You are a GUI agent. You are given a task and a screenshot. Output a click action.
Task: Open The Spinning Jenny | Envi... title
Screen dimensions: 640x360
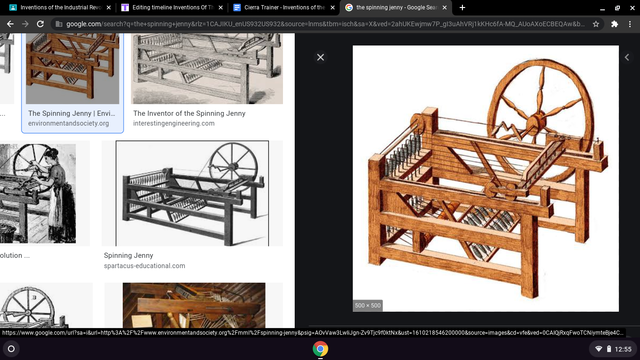71,113
